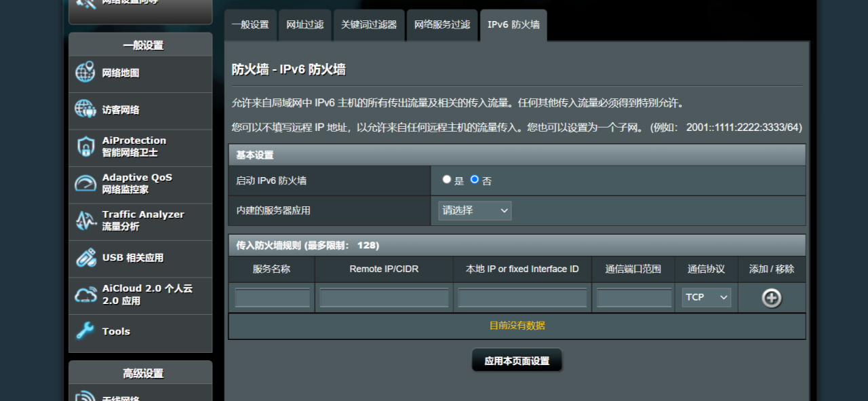Image resolution: width=868 pixels, height=401 pixels.
Task: Click the 网络地图 globe icon
Action: click(85, 73)
